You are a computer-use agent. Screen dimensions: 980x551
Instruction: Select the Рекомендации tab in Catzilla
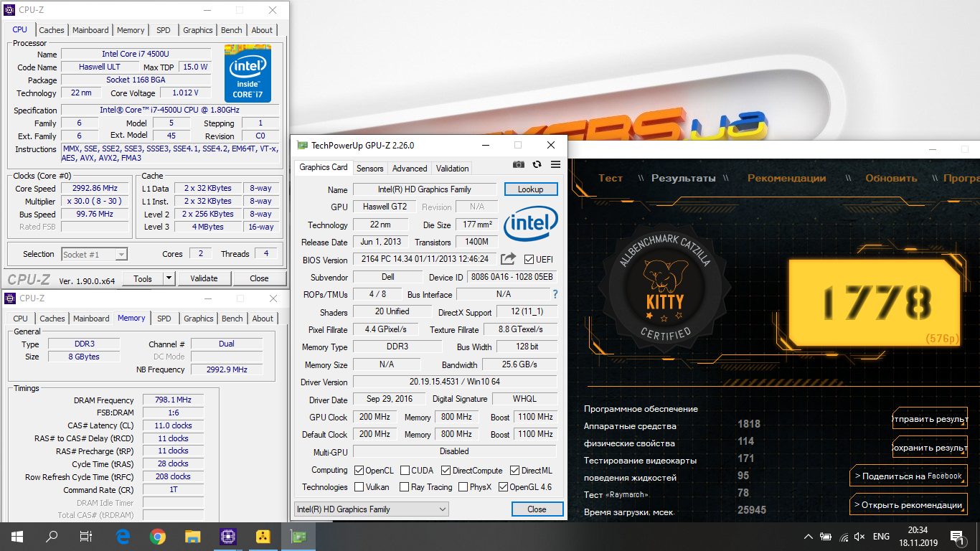[x=788, y=178]
